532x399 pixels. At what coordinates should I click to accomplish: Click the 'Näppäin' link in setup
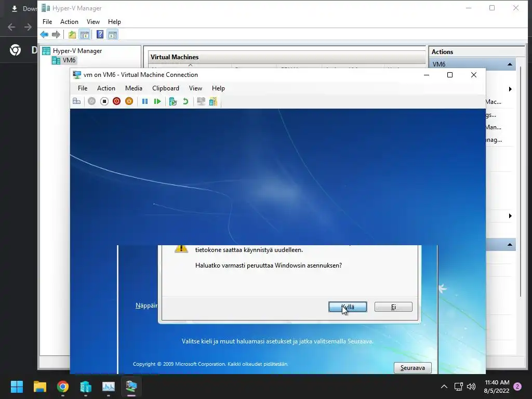tap(147, 305)
